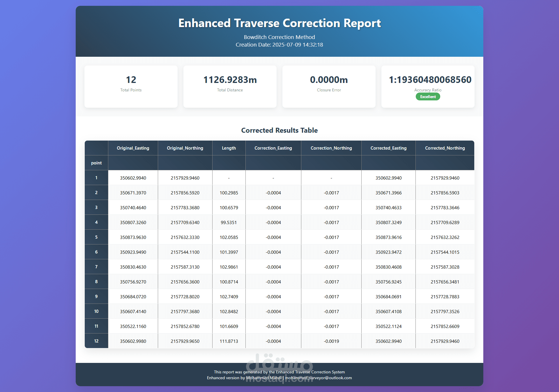Click length value 100.2985
The width and height of the screenshot is (559, 392).
tap(229, 193)
